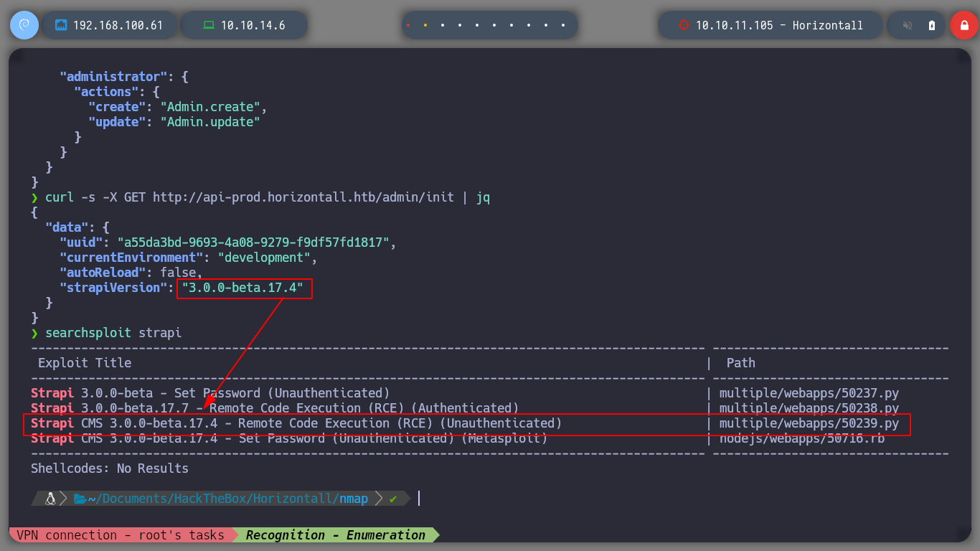The height and width of the screenshot is (551, 980).
Task: Click the curl command to api-prod.horizontall.htb
Action: (x=268, y=197)
